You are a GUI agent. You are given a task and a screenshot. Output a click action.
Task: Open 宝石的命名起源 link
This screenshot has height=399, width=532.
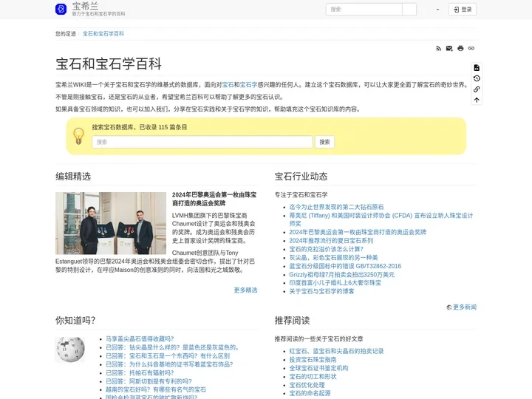pyautogui.click(x=310, y=393)
